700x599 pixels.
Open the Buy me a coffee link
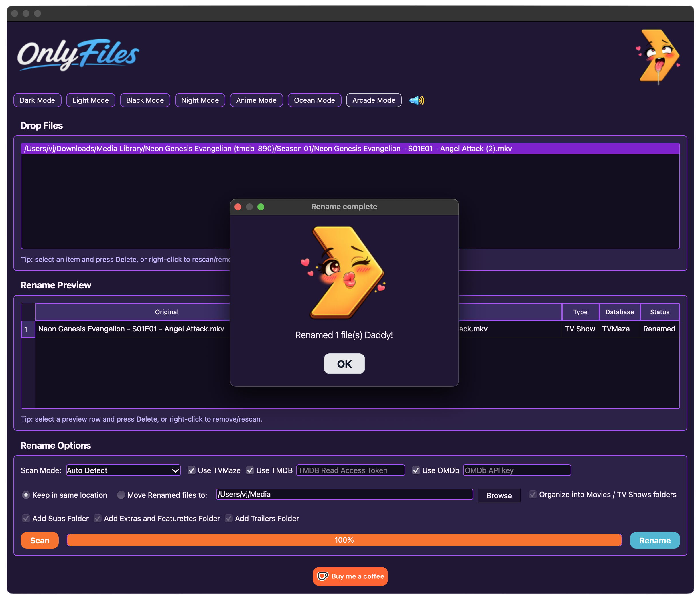(x=350, y=576)
